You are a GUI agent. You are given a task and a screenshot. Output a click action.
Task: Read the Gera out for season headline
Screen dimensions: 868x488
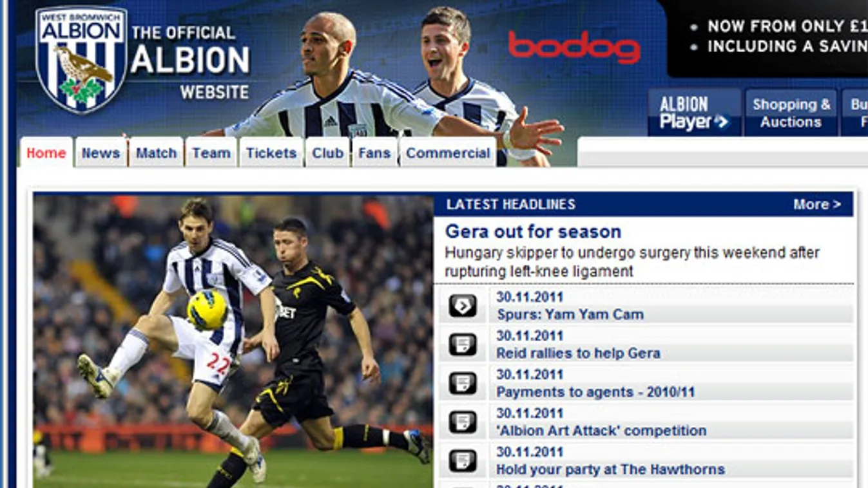point(533,231)
